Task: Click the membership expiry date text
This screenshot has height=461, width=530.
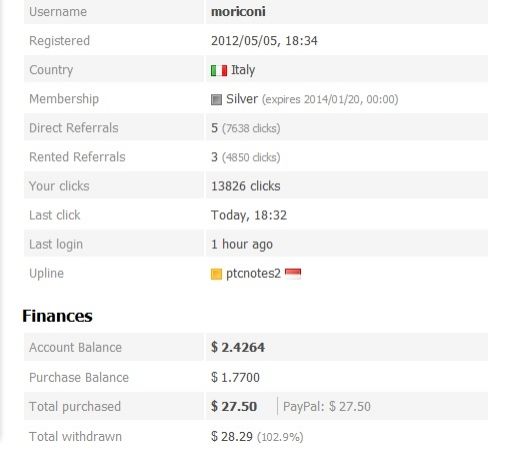Action: [330, 100]
